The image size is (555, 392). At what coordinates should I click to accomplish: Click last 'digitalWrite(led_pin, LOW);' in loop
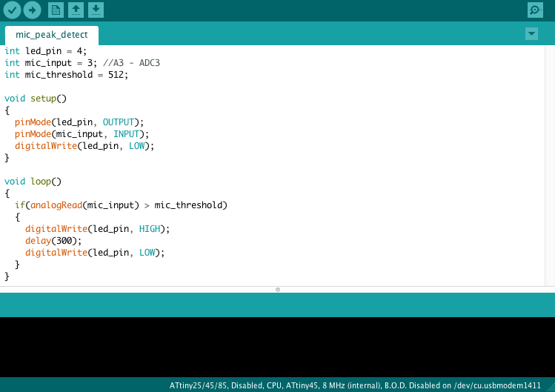tap(95, 253)
